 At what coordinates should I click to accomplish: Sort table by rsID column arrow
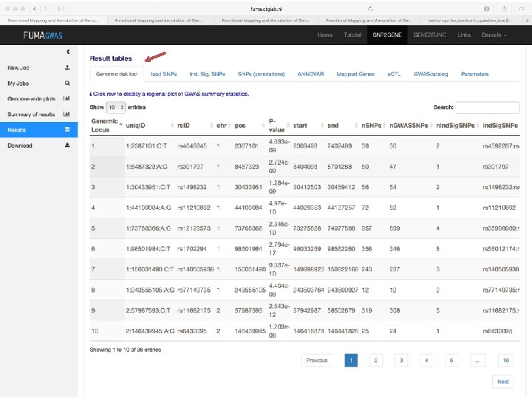pyautogui.click(x=211, y=126)
